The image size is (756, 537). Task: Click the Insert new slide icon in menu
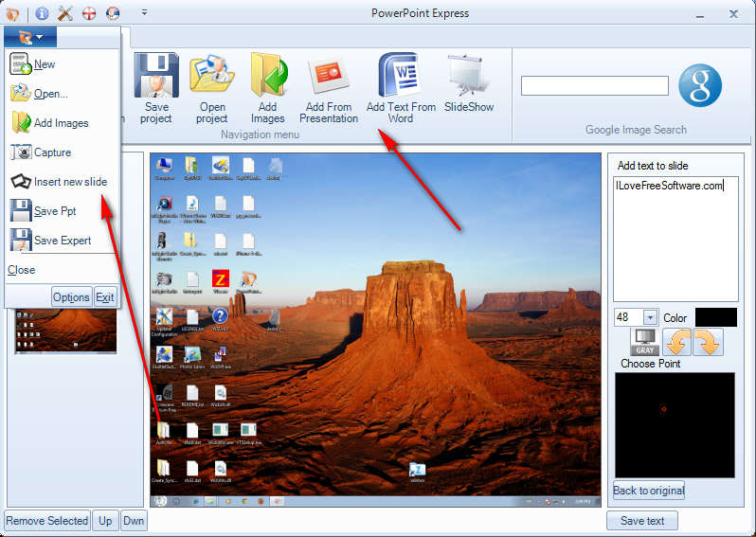coord(21,182)
